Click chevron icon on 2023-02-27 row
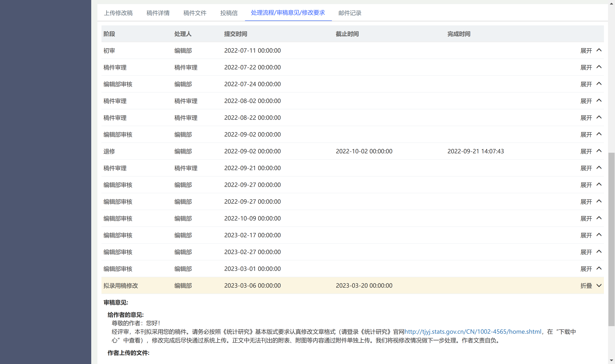The width and height of the screenshot is (615, 364). point(599,252)
